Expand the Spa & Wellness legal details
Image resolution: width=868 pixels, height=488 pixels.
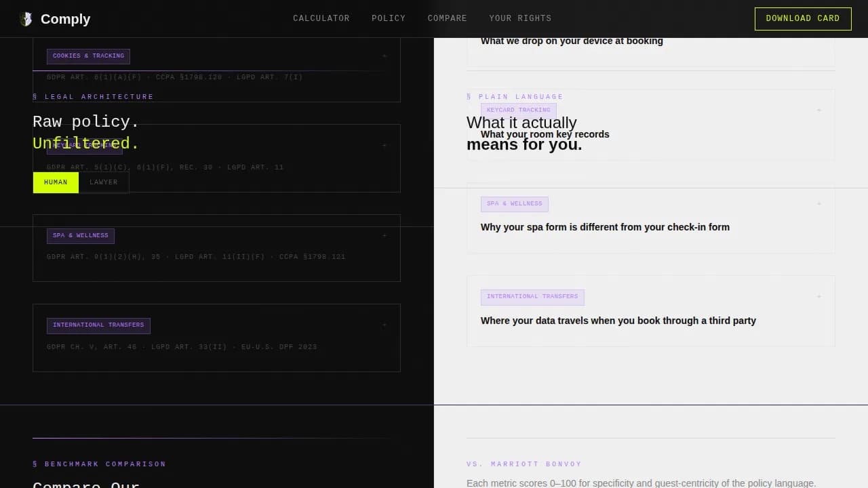point(384,235)
